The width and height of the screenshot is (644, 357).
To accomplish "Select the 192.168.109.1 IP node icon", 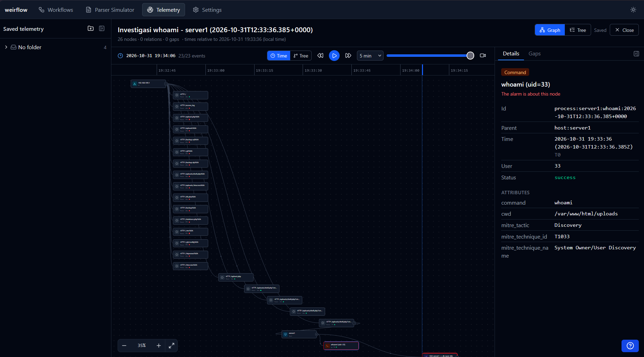I will [x=135, y=84].
